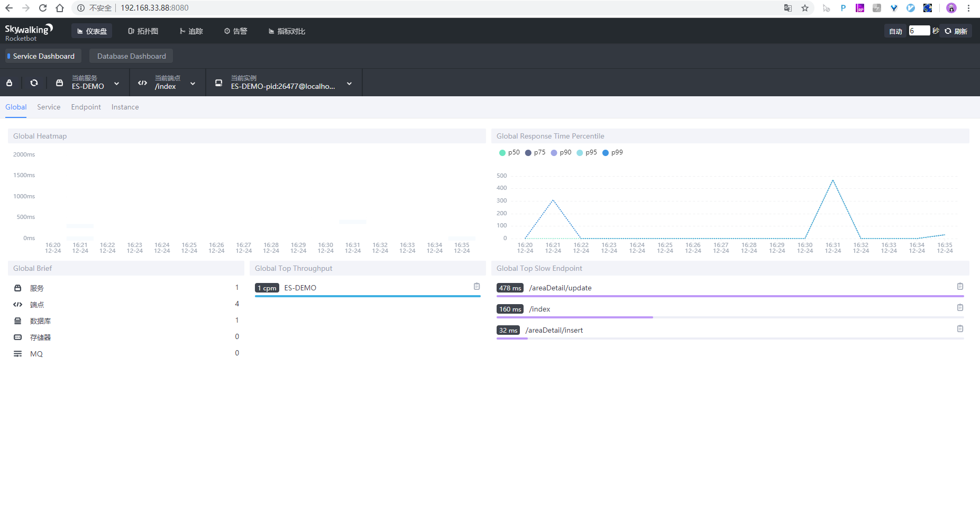Click the 刷新 refresh button
Screen dimensions: 980x512
[956, 31]
